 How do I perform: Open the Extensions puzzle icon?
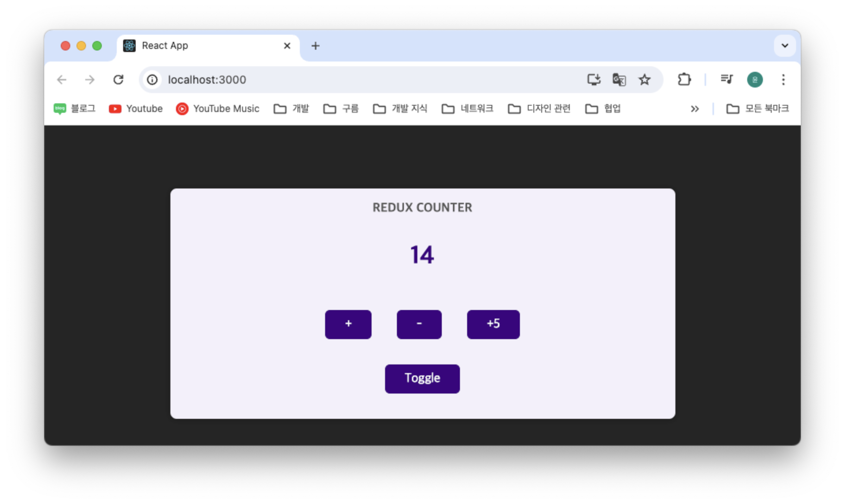pos(684,80)
